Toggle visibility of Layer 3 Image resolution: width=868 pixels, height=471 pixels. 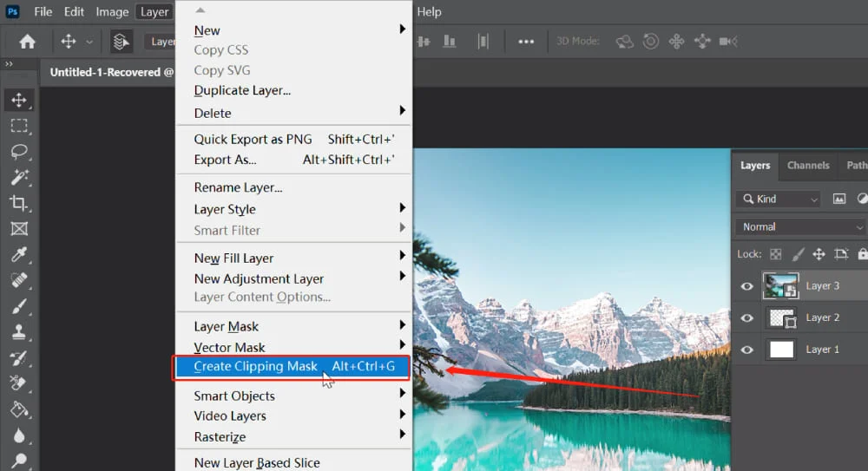click(746, 286)
